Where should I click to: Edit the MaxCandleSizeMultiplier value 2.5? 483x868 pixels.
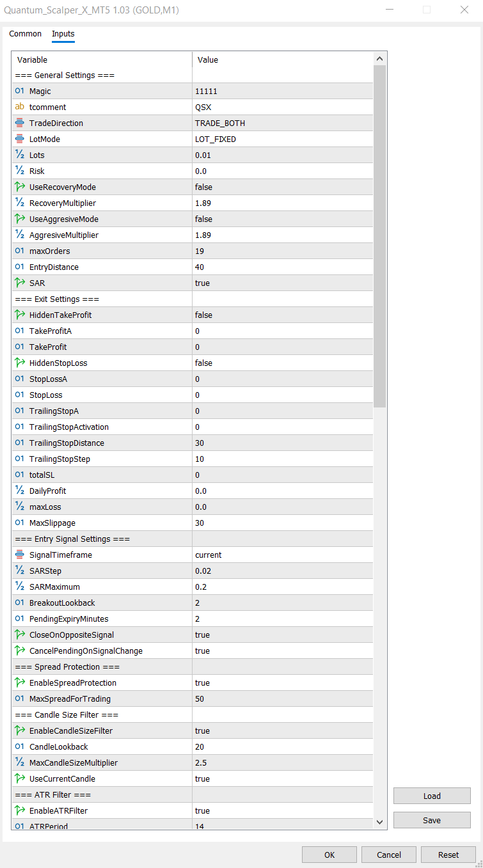[x=283, y=763]
